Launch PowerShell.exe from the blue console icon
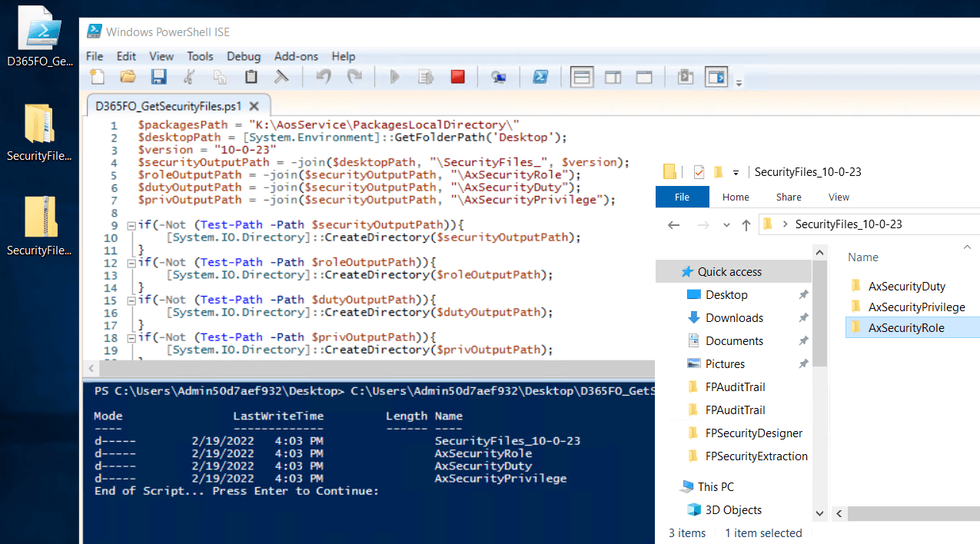 point(540,77)
